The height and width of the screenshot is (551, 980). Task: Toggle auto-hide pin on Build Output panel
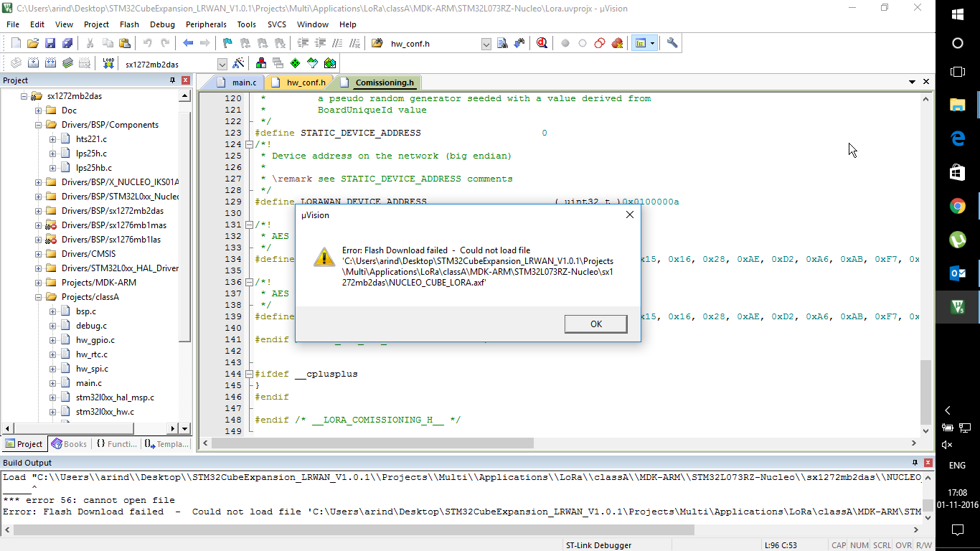coord(915,463)
